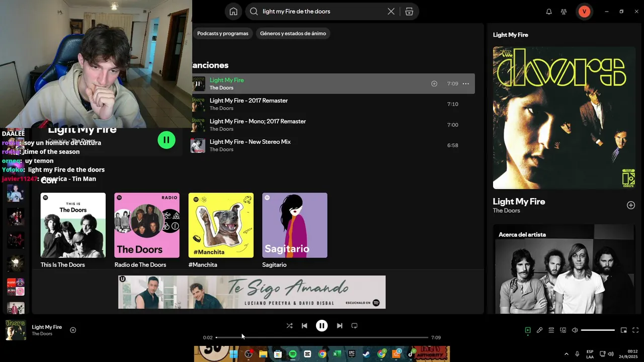Image resolution: width=644 pixels, height=362 pixels.
Task: Toggle repeat mode
Action: click(x=354, y=326)
